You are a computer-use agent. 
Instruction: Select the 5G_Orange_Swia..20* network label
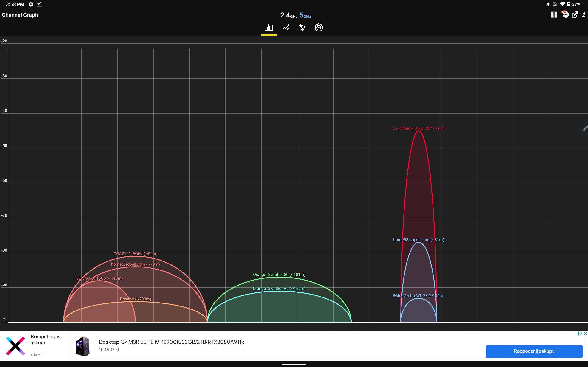point(418,128)
